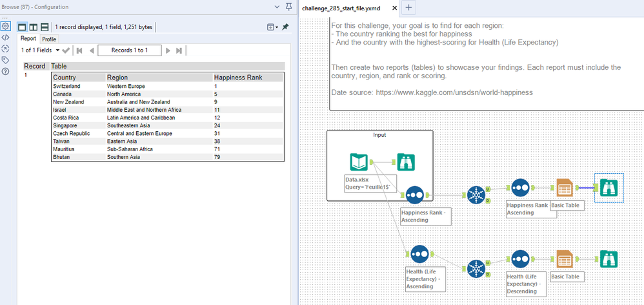Select the Unique tool in the Happiness branch
Screen dimensions: 644x305
pyautogui.click(x=476, y=194)
